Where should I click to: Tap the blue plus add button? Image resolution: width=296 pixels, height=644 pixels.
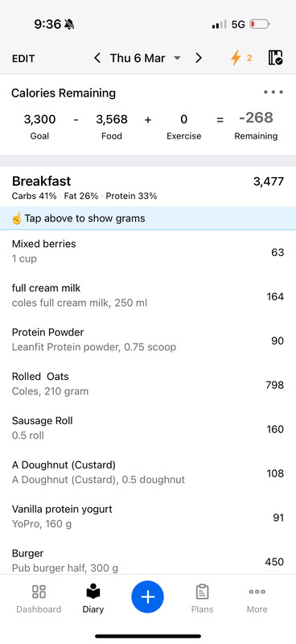pos(147,597)
